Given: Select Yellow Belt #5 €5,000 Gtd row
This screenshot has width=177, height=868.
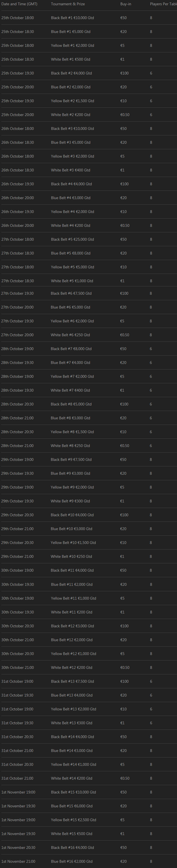Looking at the screenshot, I should click(88, 267).
